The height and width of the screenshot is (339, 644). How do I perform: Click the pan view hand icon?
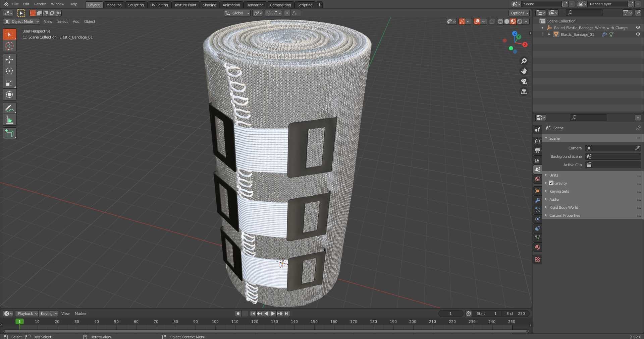[524, 71]
